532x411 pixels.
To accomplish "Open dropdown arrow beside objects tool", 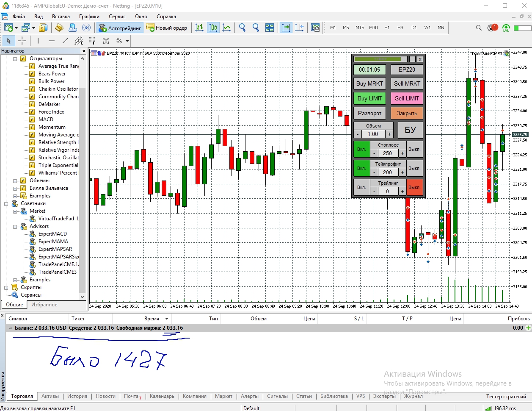I will point(127,41).
